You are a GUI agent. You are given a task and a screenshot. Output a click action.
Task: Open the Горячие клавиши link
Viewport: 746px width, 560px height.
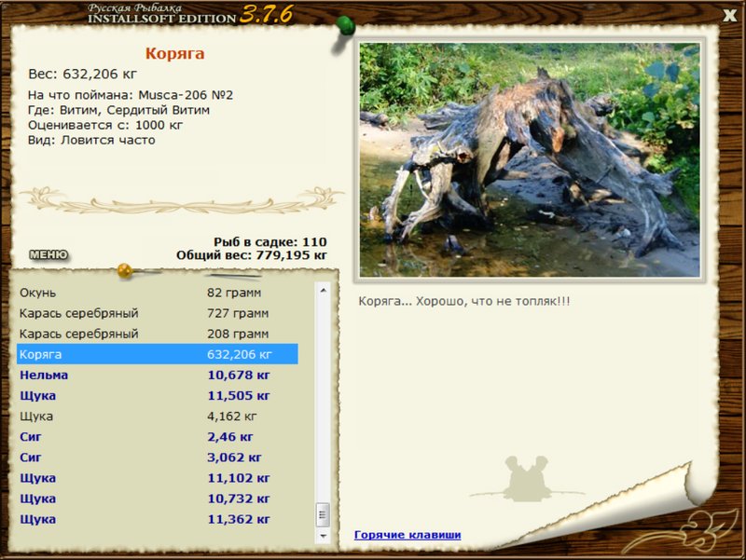coord(408,535)
